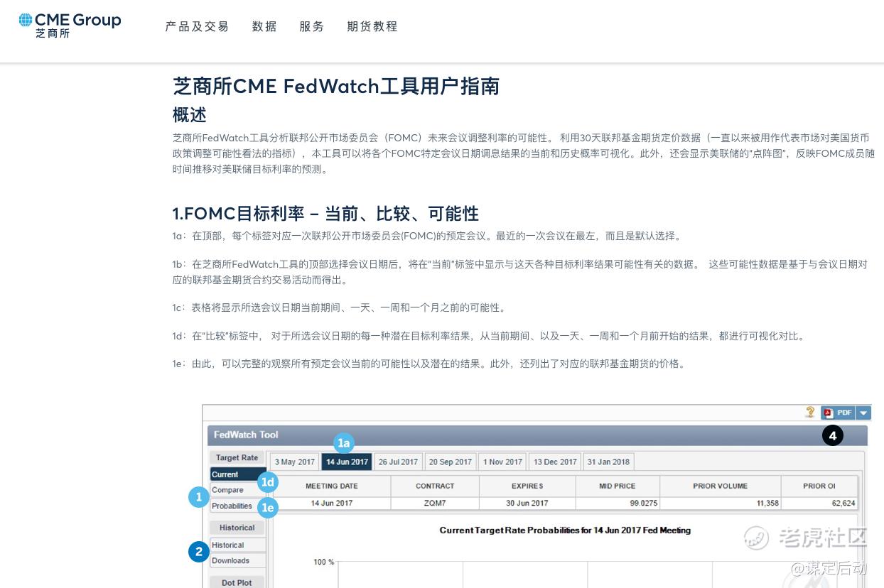Open the Compare view
884x588 pixels.
238,490
